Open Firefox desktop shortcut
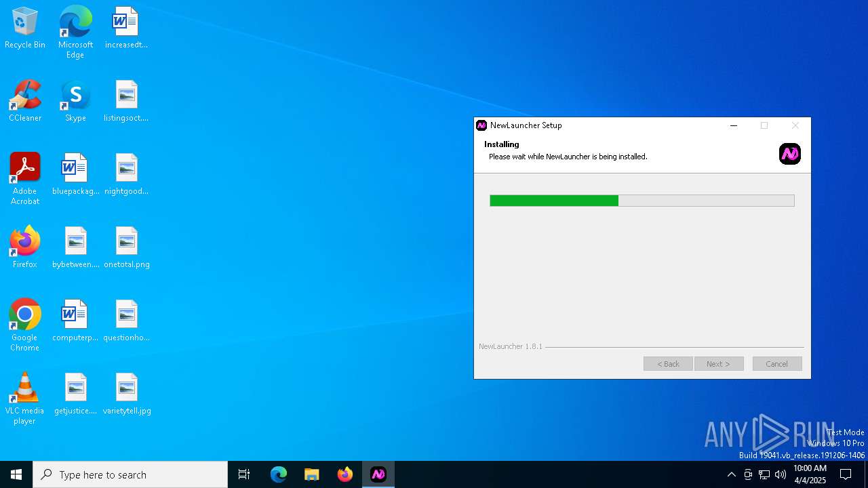 click(x=25, y=247)
